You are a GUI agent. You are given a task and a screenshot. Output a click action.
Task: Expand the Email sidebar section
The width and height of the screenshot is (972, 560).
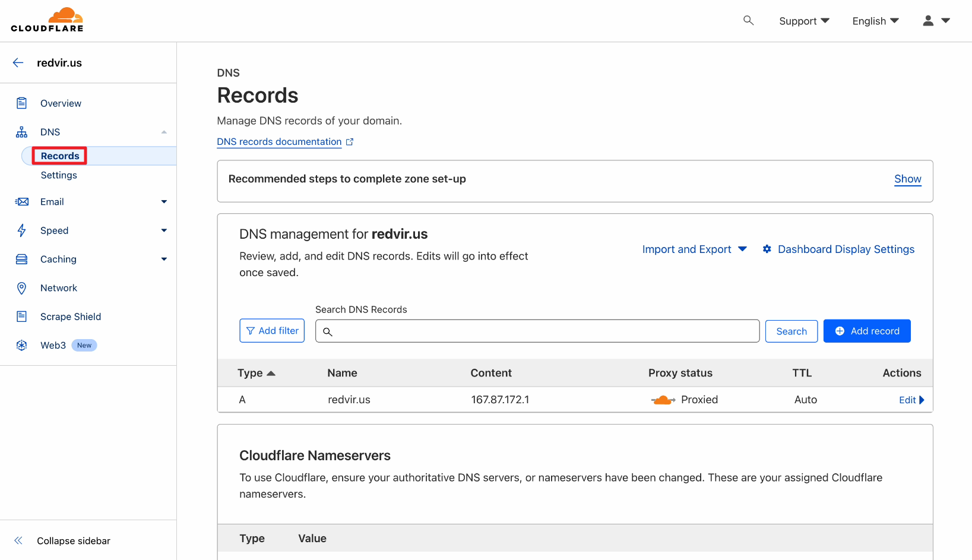pyautogui.click(x=164, y=202)
